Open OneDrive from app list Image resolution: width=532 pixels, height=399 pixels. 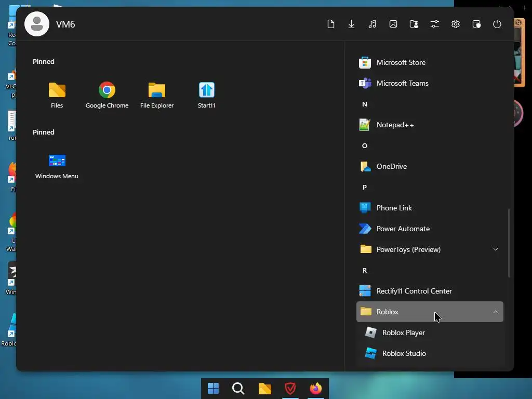coord(430,166)
